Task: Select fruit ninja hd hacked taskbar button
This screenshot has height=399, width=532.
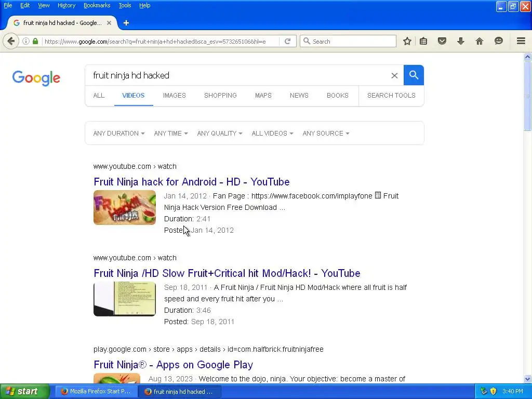Action: click(x=179, y=391)
